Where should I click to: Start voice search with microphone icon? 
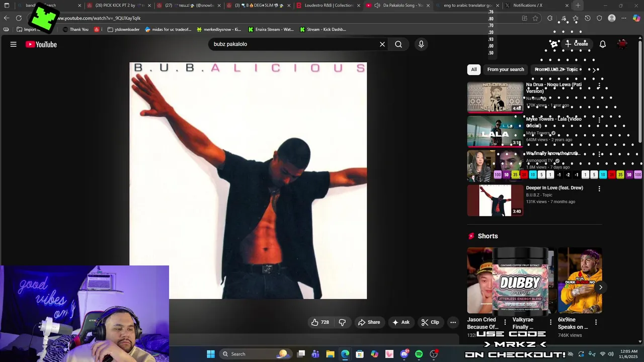tap(421, 44)
